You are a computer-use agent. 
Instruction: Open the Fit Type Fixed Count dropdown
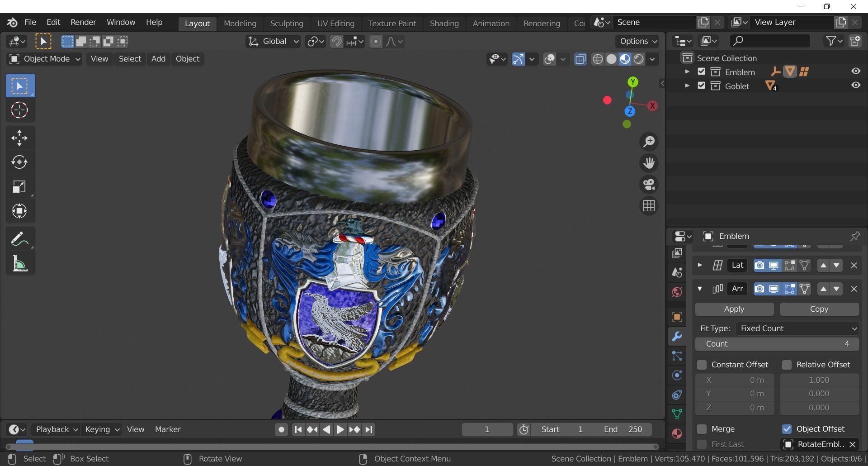tap(797, 329)
